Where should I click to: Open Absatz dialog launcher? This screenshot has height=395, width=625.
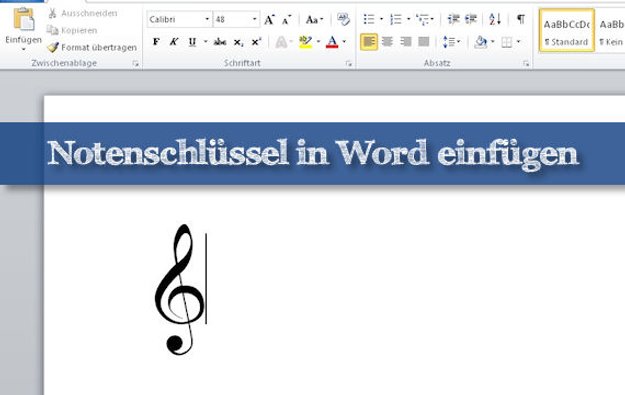[x=526, y=63]
